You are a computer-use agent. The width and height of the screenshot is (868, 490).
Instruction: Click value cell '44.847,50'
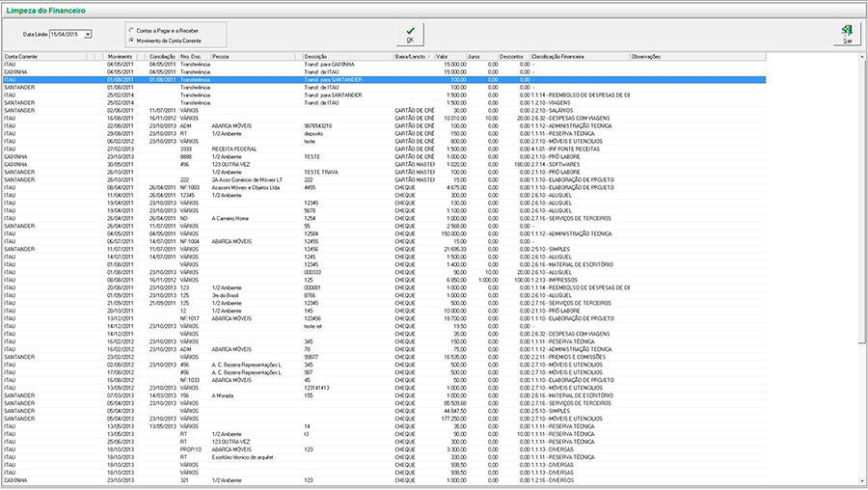tap(455, 411)
